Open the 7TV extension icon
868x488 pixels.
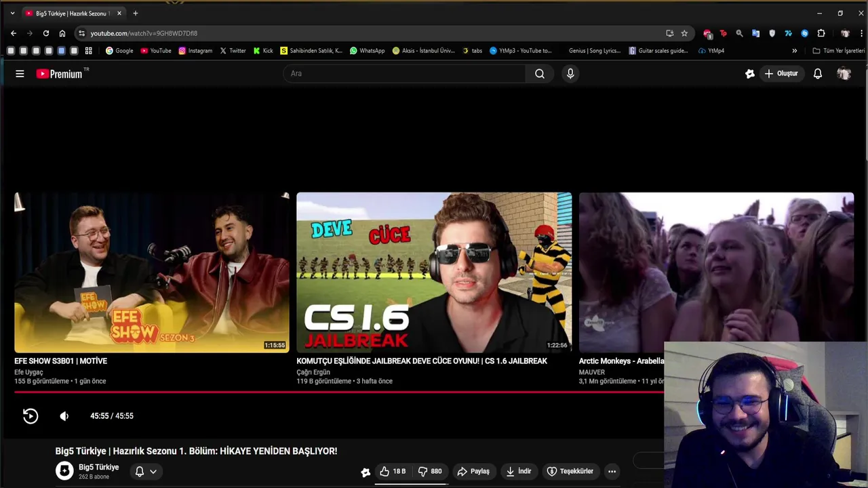click(788, 33)
